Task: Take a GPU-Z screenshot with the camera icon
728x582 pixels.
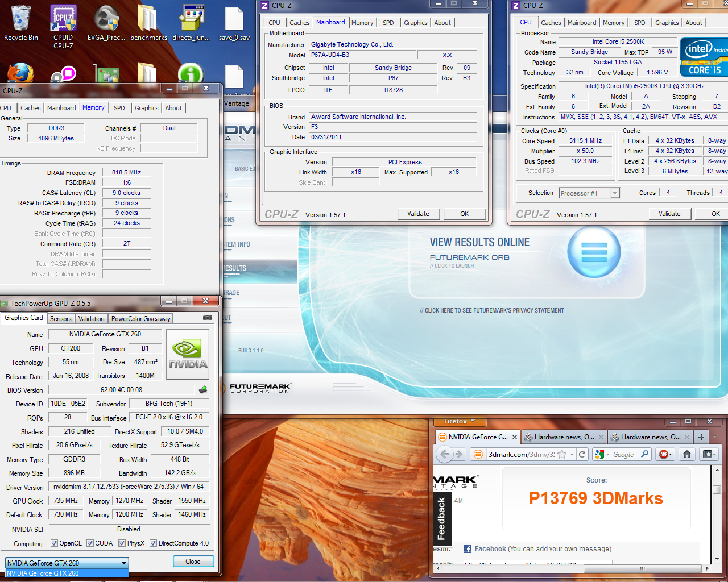Action: pos(208,318)
